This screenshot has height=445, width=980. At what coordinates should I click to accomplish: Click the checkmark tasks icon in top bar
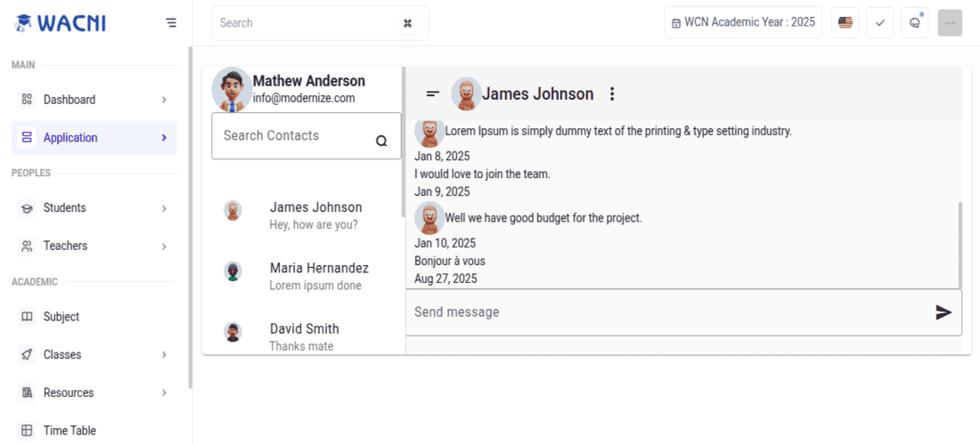(x=880, y=23)
